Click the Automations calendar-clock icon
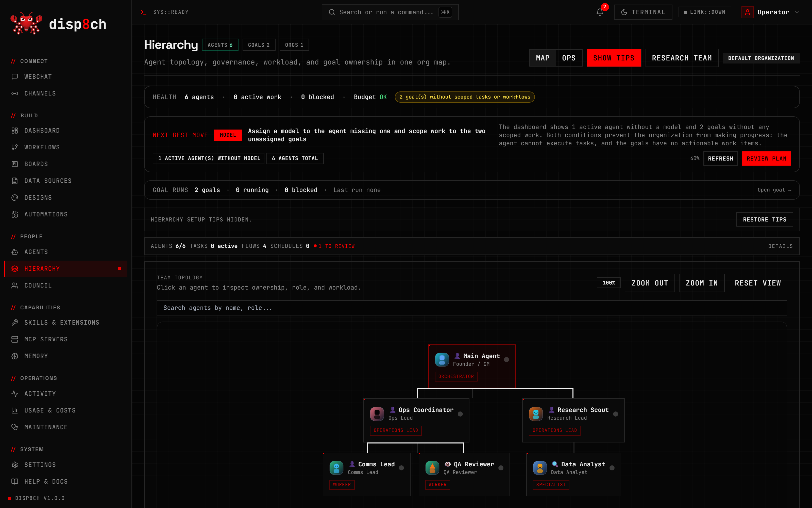 15,214
